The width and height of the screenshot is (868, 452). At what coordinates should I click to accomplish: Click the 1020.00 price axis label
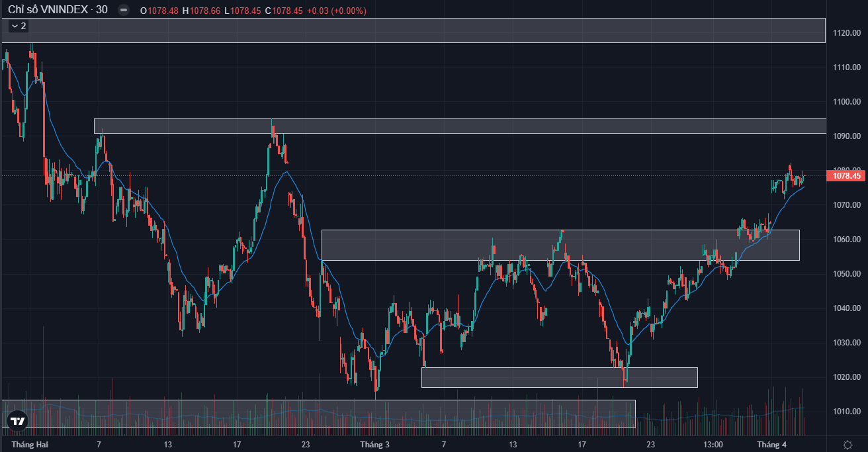pyautogui.click(x=847, y=377)
